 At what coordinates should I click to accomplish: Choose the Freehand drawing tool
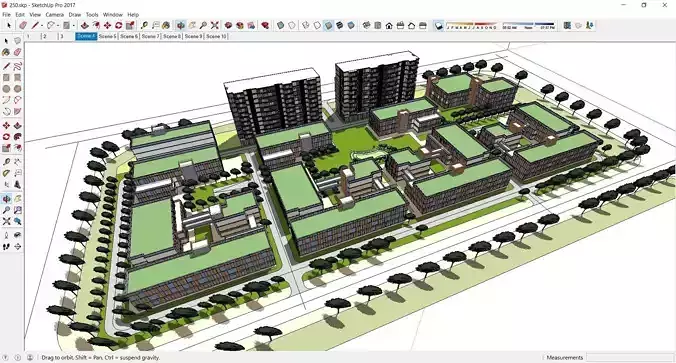[17, 66]
